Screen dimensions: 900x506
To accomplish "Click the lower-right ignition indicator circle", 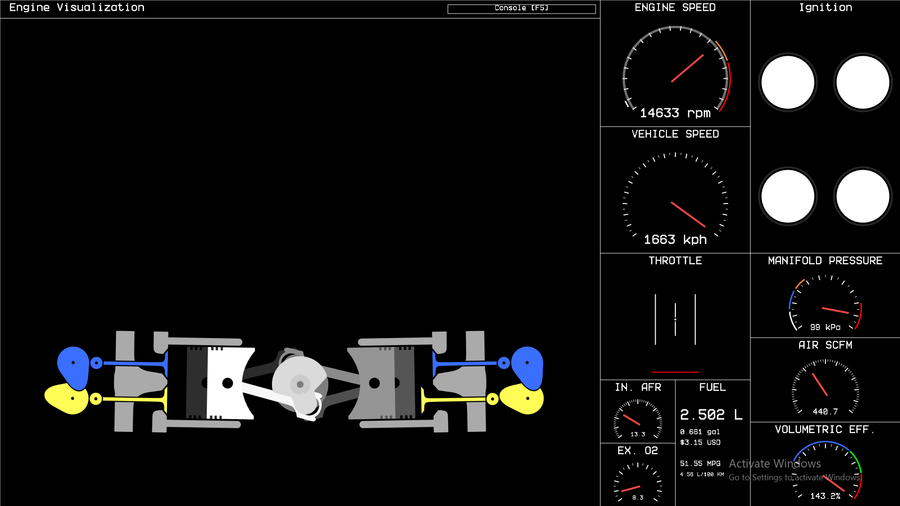I will point(863,196).
